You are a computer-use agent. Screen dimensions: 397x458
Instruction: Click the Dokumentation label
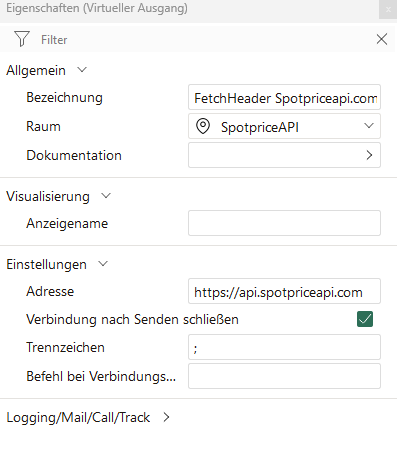click(74, 155)
